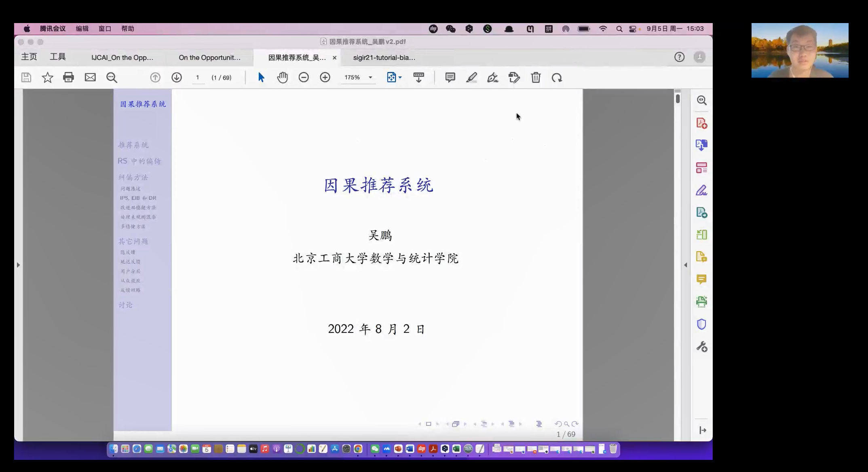The width and height of the screenshot is (868, 472).
Task: Click the 175% zoom value field
Action: 352,77
